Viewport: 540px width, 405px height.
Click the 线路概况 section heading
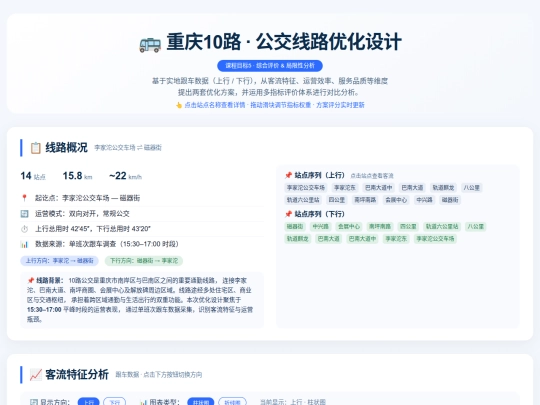tap(66, 148)
